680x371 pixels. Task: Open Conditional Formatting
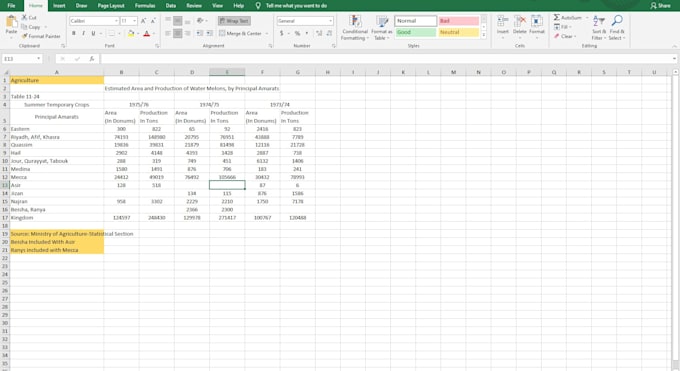pos(355,28)
